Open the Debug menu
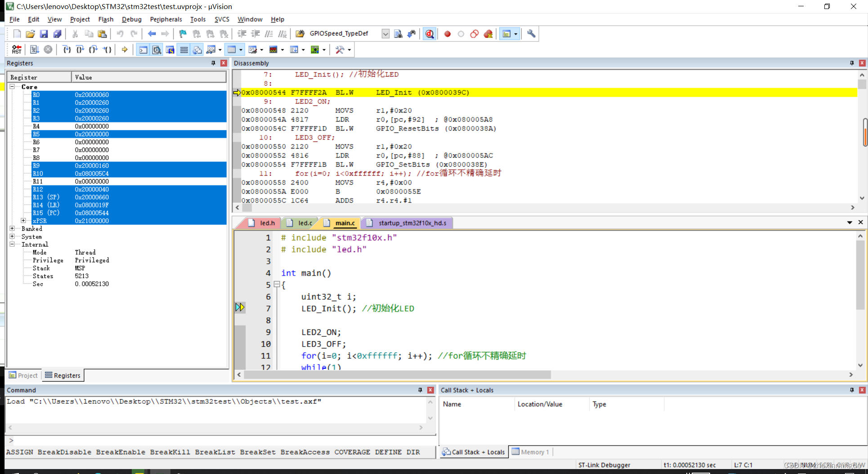The width and height of the screenshot is (868, 474). [x=131, y=19]
